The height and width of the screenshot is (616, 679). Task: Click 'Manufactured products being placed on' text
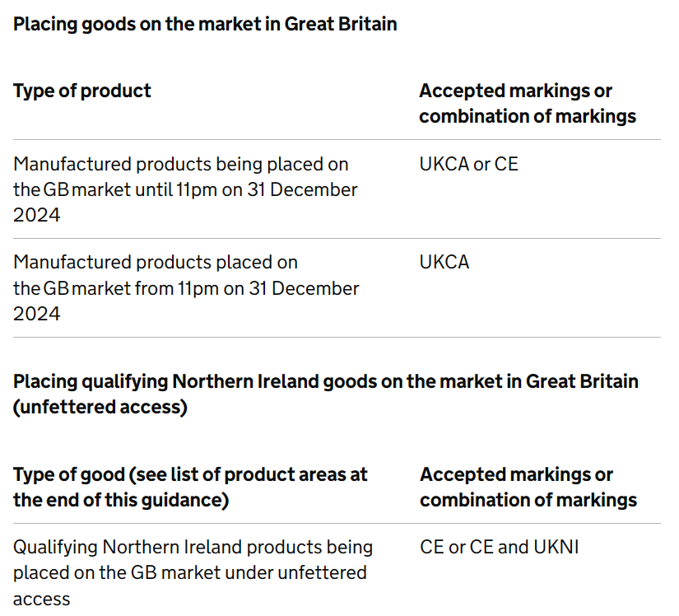point(180,165)
